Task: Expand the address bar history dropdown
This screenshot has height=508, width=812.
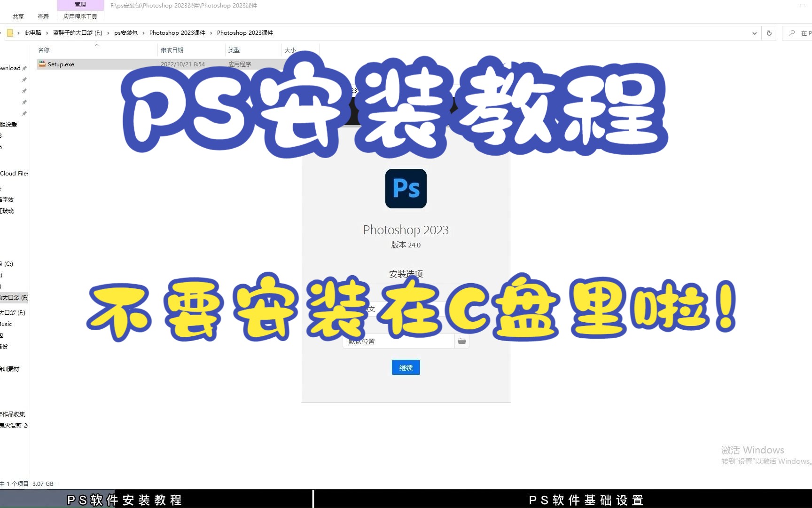Action: 755,33
